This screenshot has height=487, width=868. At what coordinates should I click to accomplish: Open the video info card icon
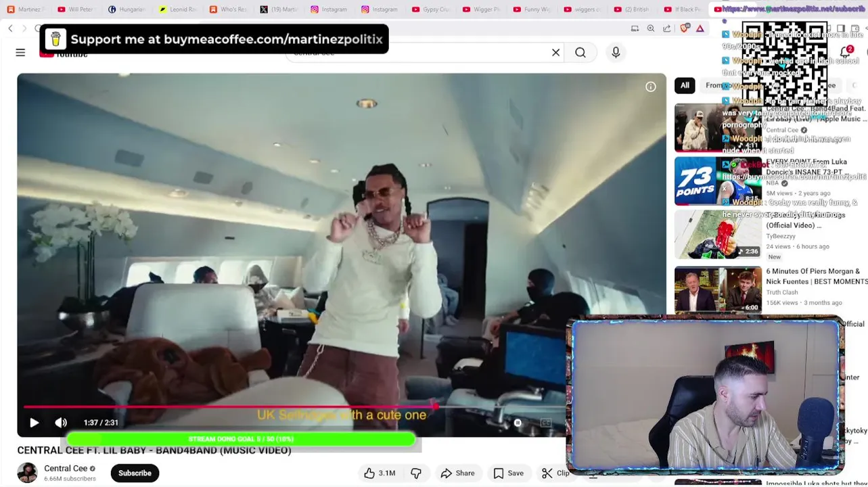[650, 87]
